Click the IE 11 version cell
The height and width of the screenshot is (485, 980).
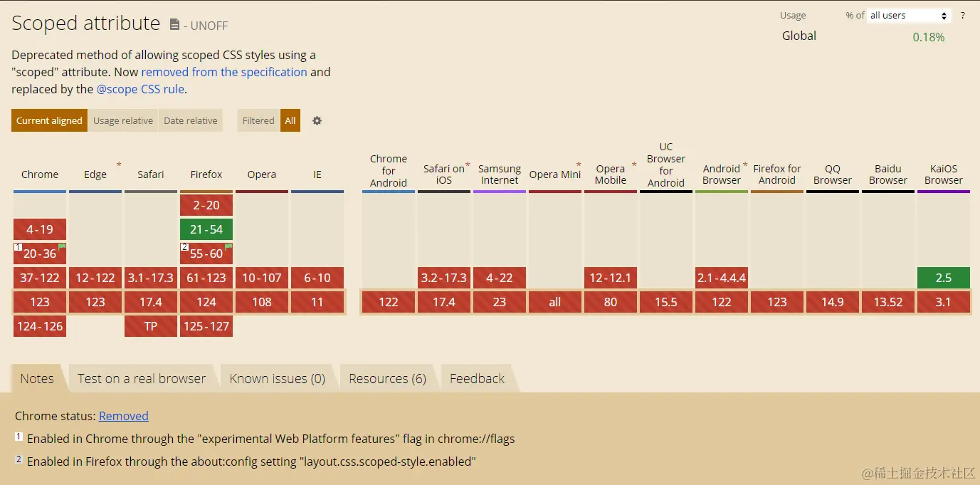coord(317,302)
